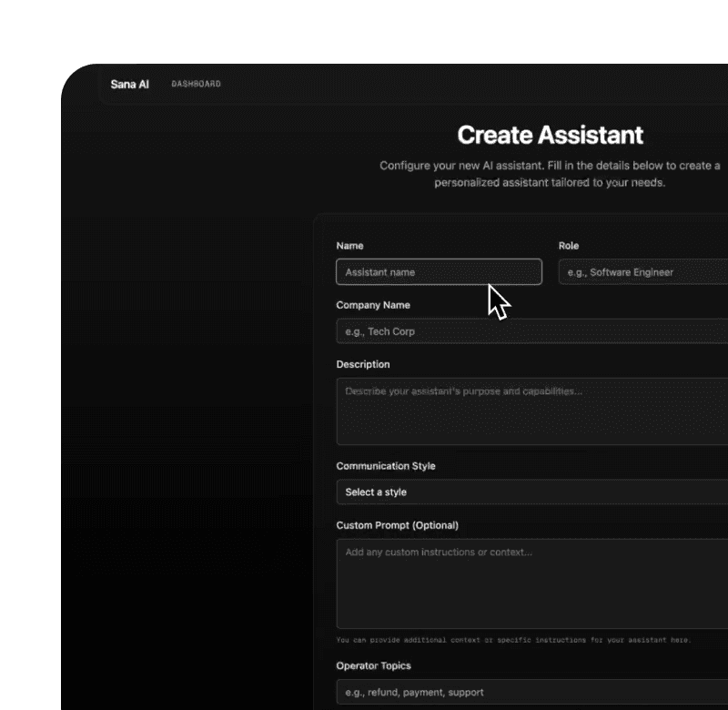Open the Sana AI home logo

(x=129, y=84)
